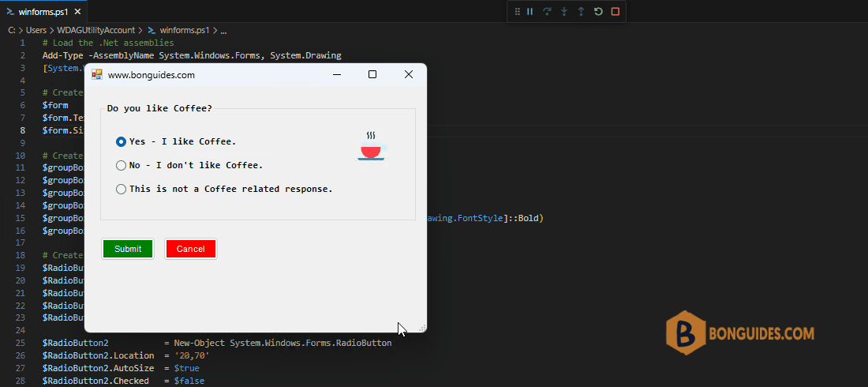Screen dimensions: 868x387
Task: Minimize the www.bonguides.com dialog
Action: 337,74
